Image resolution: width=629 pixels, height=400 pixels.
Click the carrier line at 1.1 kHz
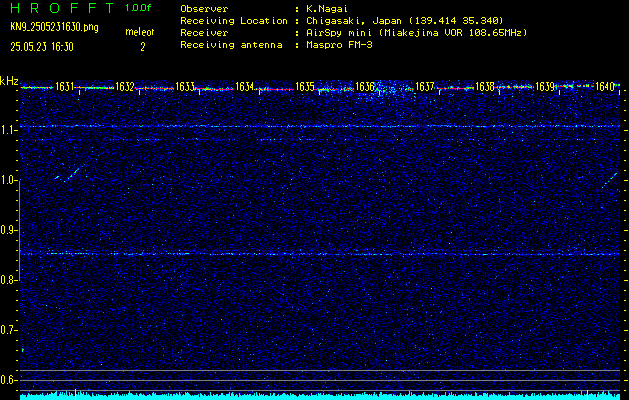tap(320, 126)
